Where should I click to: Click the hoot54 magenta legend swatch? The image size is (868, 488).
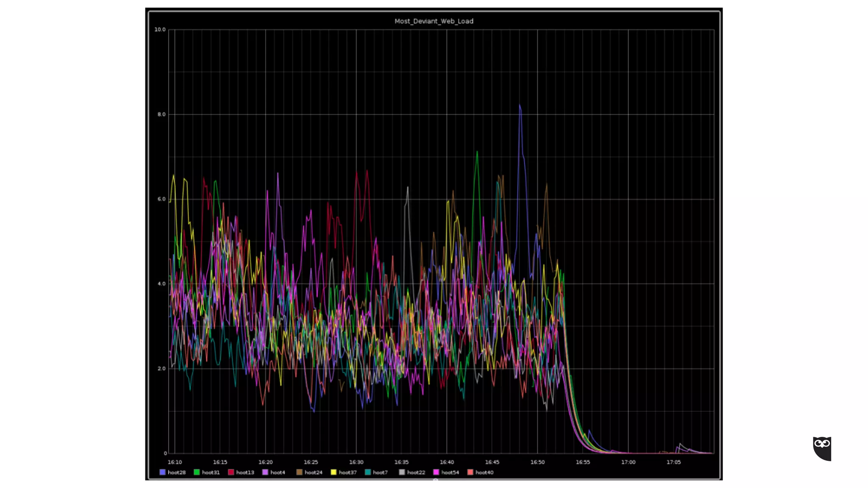pyautogui.click(x=436, y=472)
